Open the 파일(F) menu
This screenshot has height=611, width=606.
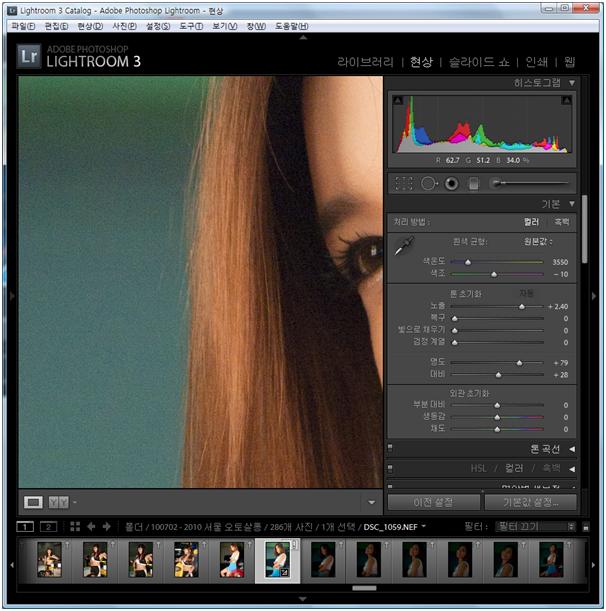pos(23,26)
